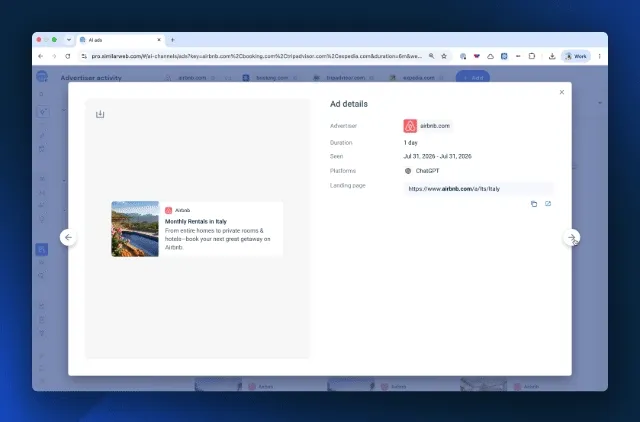
Task: Open the browser three-dot menu
Action: tap(599, 56)
